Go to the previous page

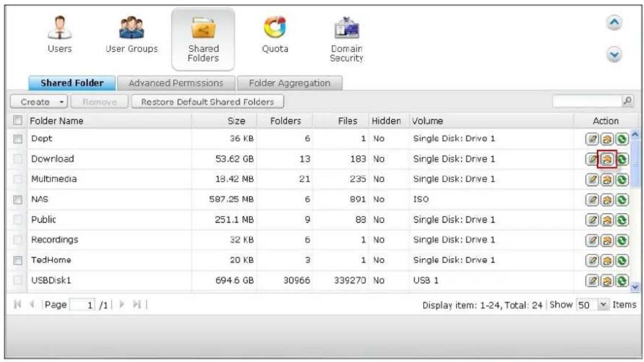(32, 305)
